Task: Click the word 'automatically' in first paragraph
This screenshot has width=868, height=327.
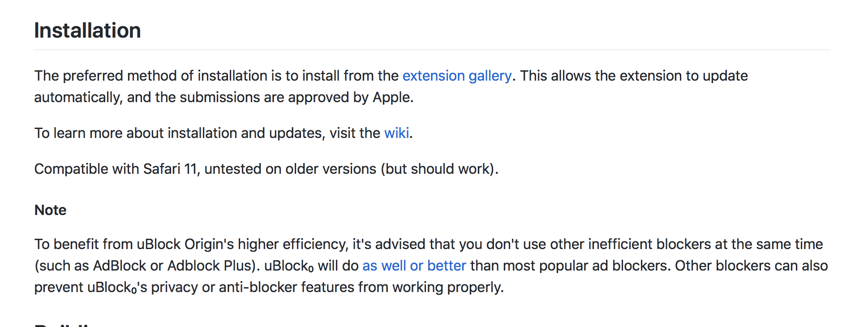Action: pyautogui.click(x=77, y=98)
